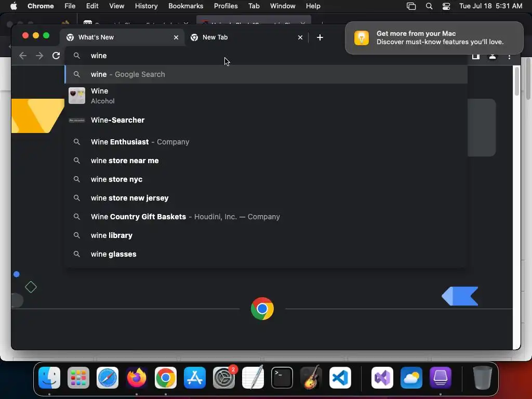Select 'wine - Google Search' suggestion
This screenshot has width=532, height=399.
coord(266,74)
